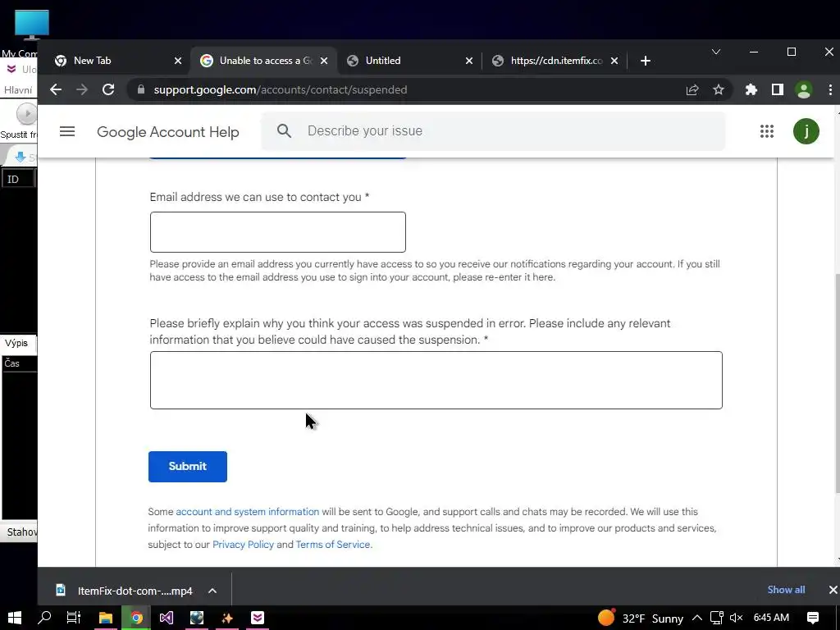Image resolution: width=840 pixels, height=630 pixels.
Task: Open the Google Account Help hamburger menu
Action: click(x=67, y=131)
